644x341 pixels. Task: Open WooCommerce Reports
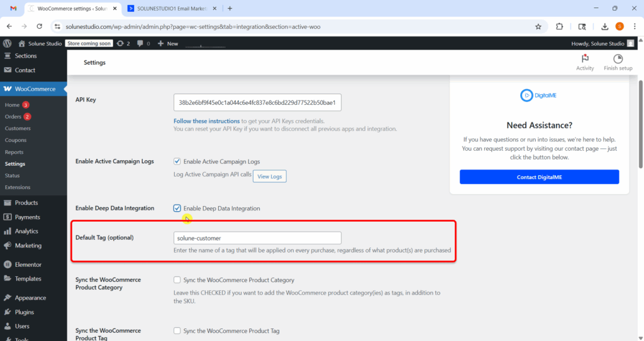[14, 152]
